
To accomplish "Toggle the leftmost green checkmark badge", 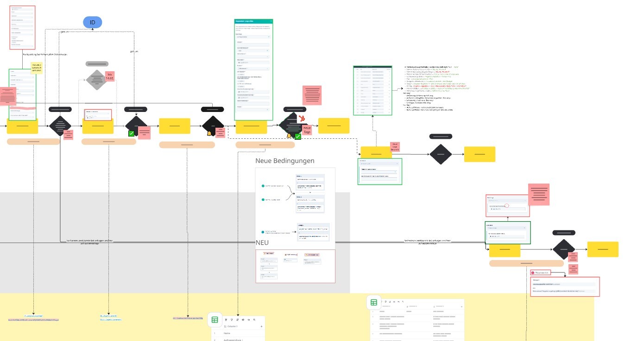I will tap(132, 133).
